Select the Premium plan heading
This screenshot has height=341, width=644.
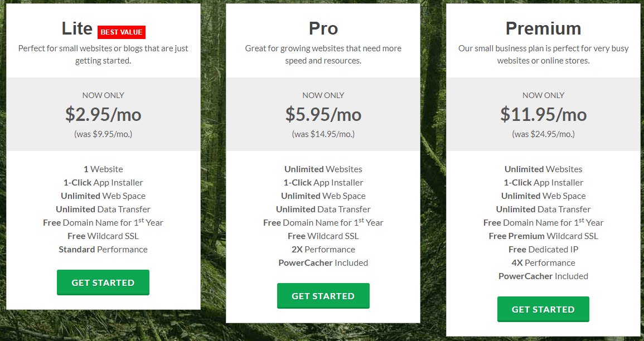coord(543,28)
